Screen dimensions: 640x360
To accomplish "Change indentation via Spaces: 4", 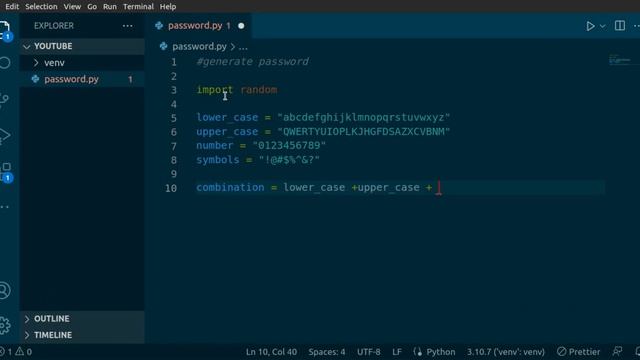I will point(327,351).
